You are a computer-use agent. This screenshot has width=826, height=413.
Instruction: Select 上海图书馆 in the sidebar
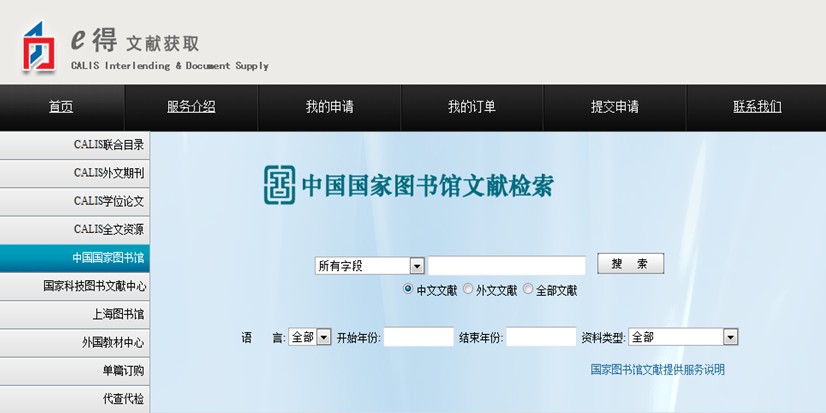[74, 315]
